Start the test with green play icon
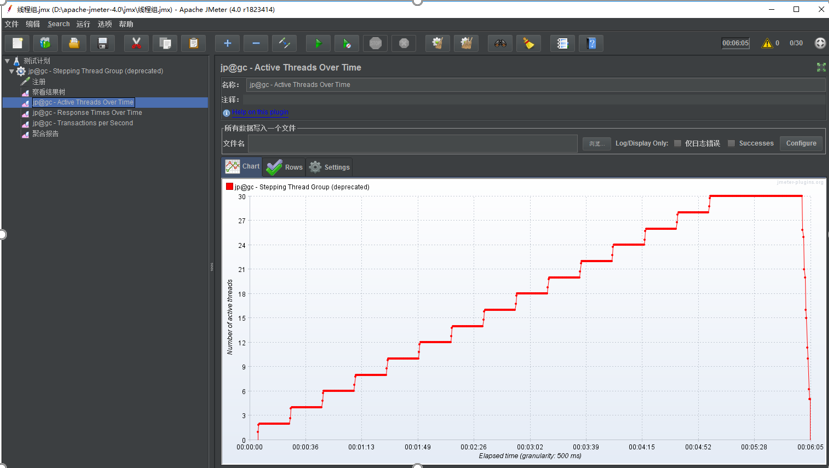Screen dimensions: 829x468 tap(318, 43)
